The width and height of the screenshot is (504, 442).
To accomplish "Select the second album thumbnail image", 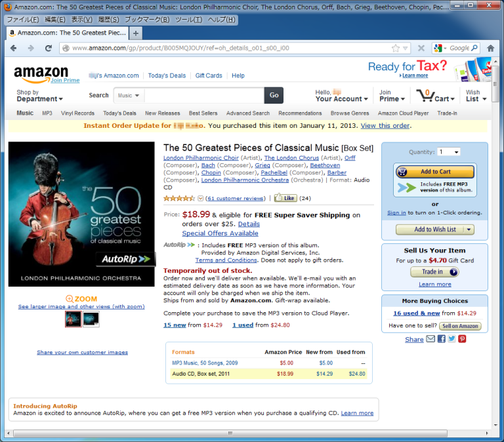I will coord(91,319).
